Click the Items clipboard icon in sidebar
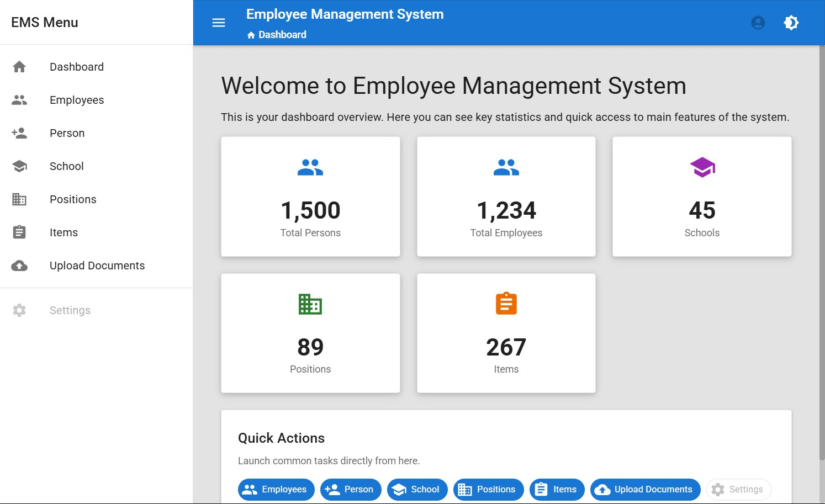The image size is (825, 504). pos(19,232)
